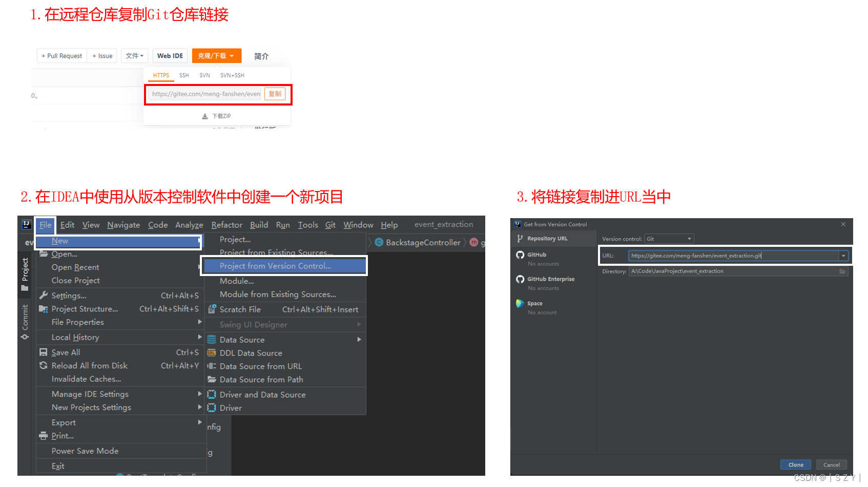This screenshot has width=868, height=487.
Task: Click the Data Source database icon
Action: point(212,340)
